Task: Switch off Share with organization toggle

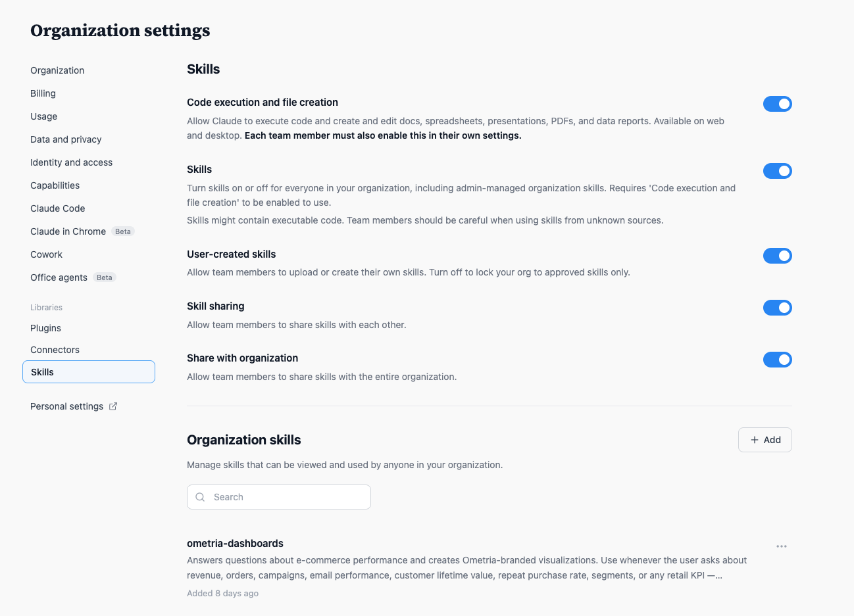Action: tap(778, 360)
